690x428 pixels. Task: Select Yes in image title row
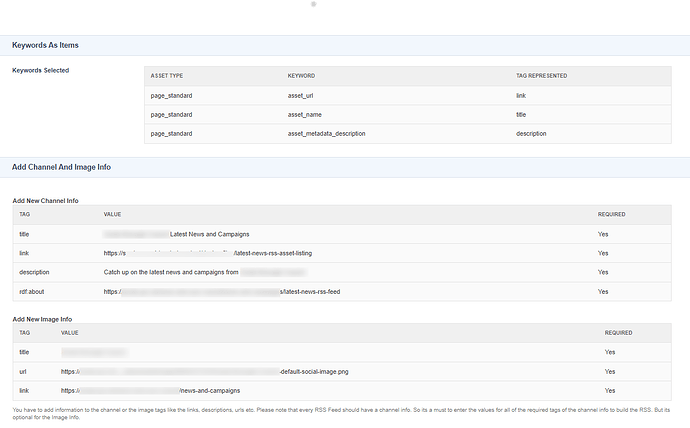point(610,352)
